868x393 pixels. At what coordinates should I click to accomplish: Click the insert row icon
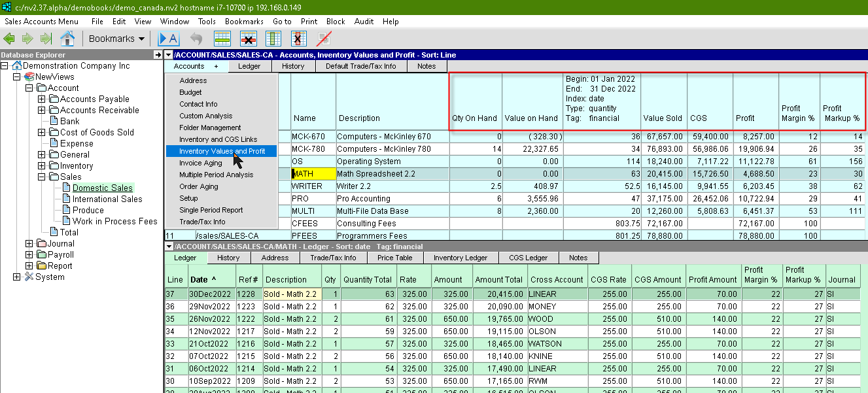pyautogui.click(x=222, y=39)
